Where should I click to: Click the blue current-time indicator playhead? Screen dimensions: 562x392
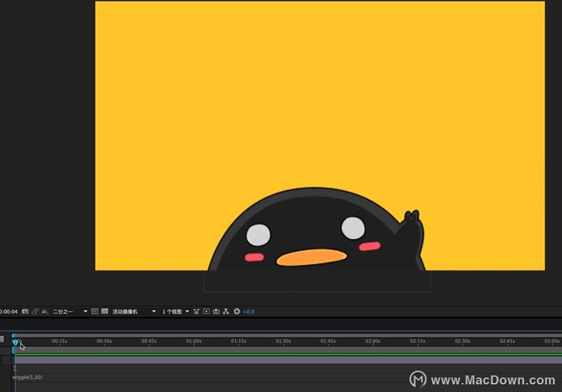(15, 342)
